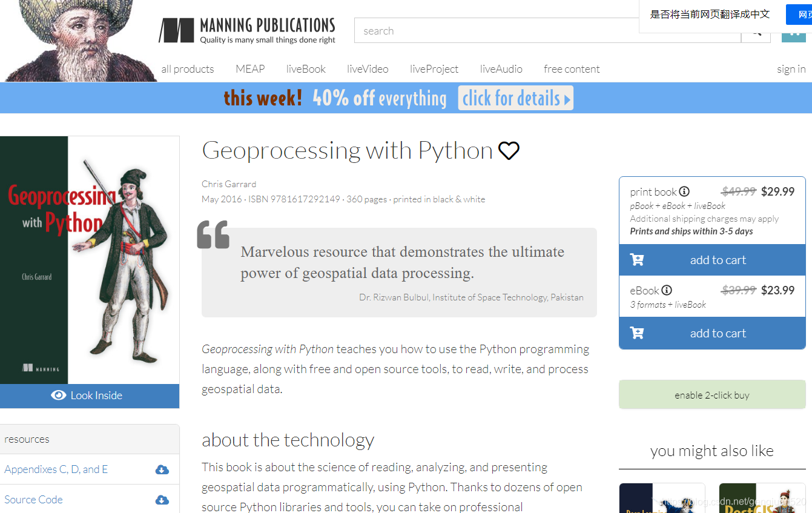This screenshot has width=812, height=513.
Task: Click the PostGIS recommended book thumbnail
Action: tap(762, 498)
